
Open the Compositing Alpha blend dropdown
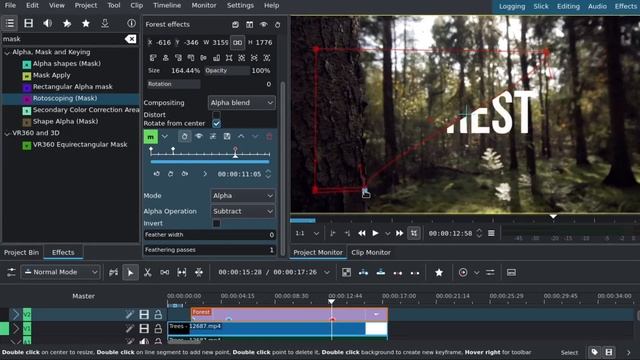(242, 103)
